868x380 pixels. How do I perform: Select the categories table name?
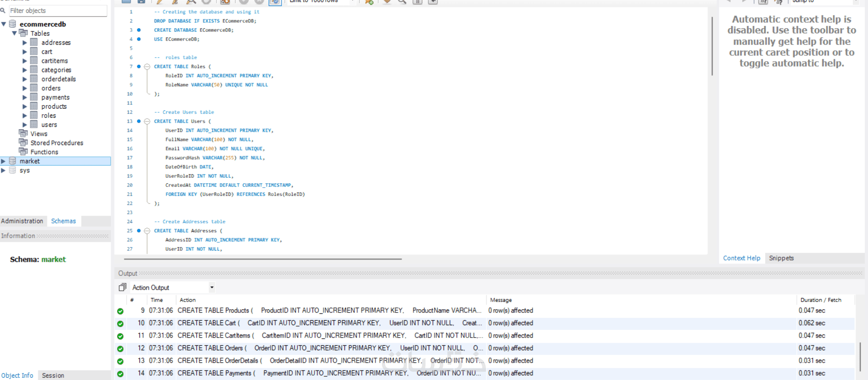tap(56, 70)
